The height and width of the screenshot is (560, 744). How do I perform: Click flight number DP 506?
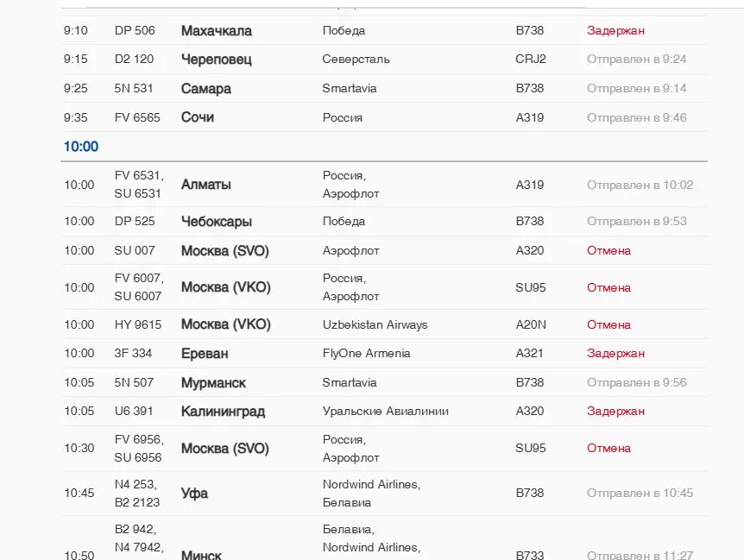click(135, 31)
